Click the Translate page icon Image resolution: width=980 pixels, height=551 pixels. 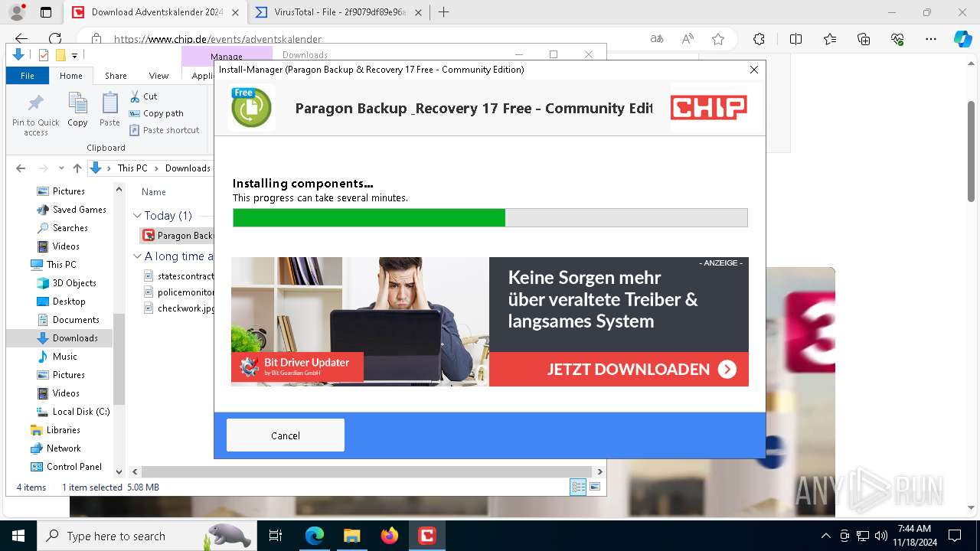click(657, 39)
